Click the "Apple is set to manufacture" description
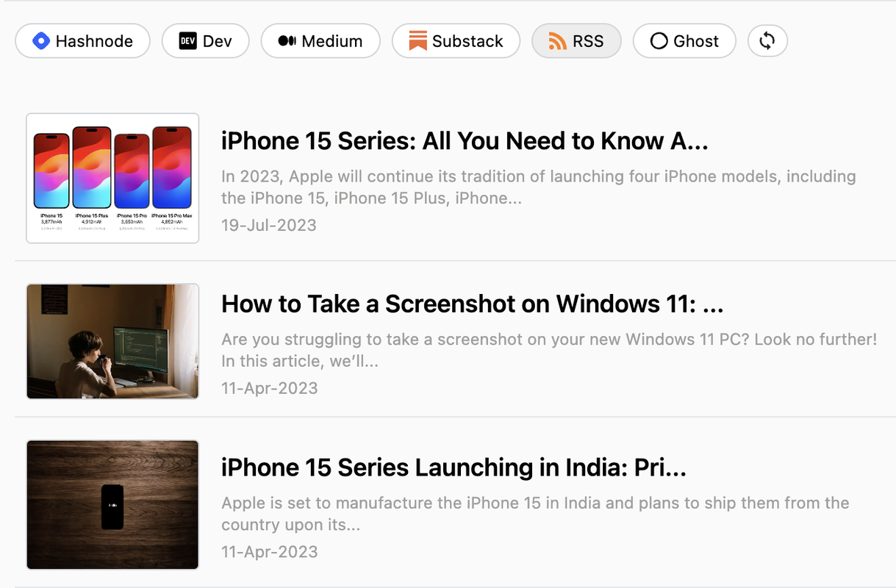Image resolution: width=896 pixels, height=588 pixels. pyautogui.click(x=535, y=514)
